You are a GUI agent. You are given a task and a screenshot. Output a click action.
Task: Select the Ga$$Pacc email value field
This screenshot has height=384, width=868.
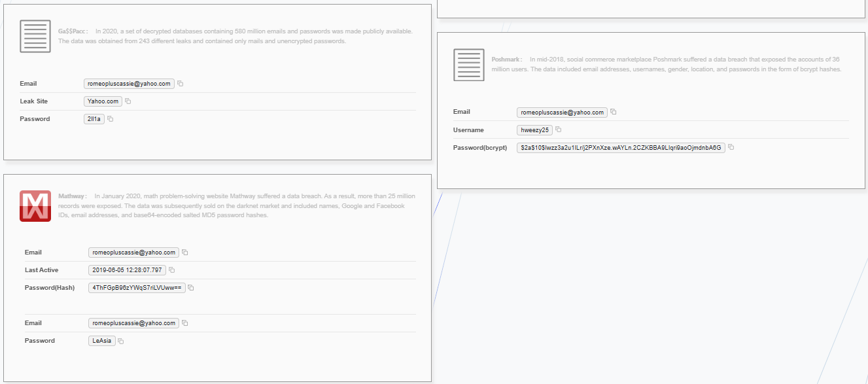pyautogui.click(x=130, y=84)
